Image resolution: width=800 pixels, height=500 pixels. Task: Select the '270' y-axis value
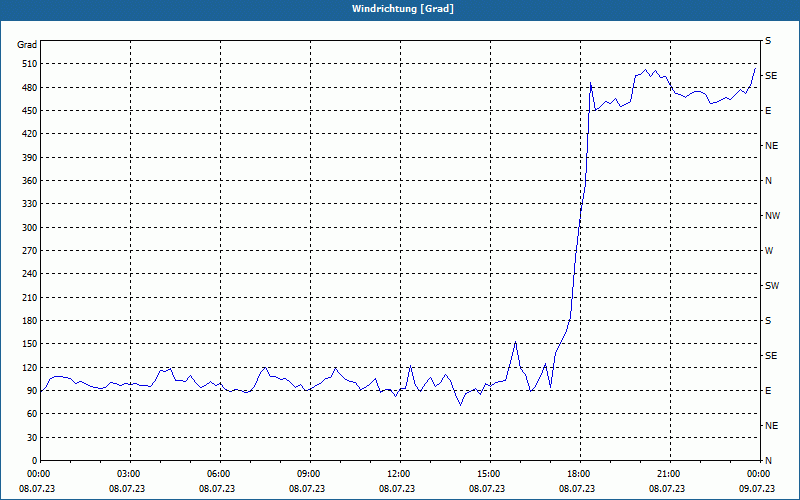point(30,251)
